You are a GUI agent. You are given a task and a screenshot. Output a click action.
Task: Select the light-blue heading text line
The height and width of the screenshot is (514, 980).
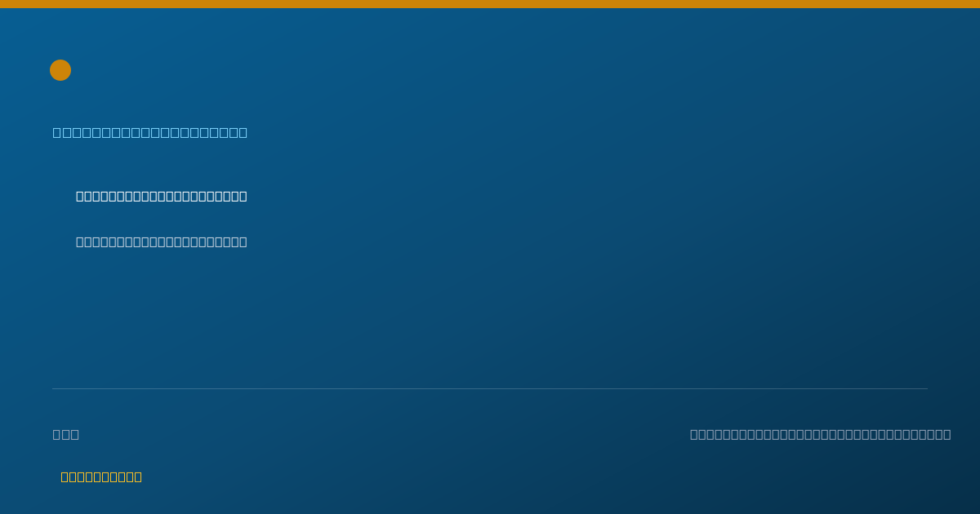150,132
